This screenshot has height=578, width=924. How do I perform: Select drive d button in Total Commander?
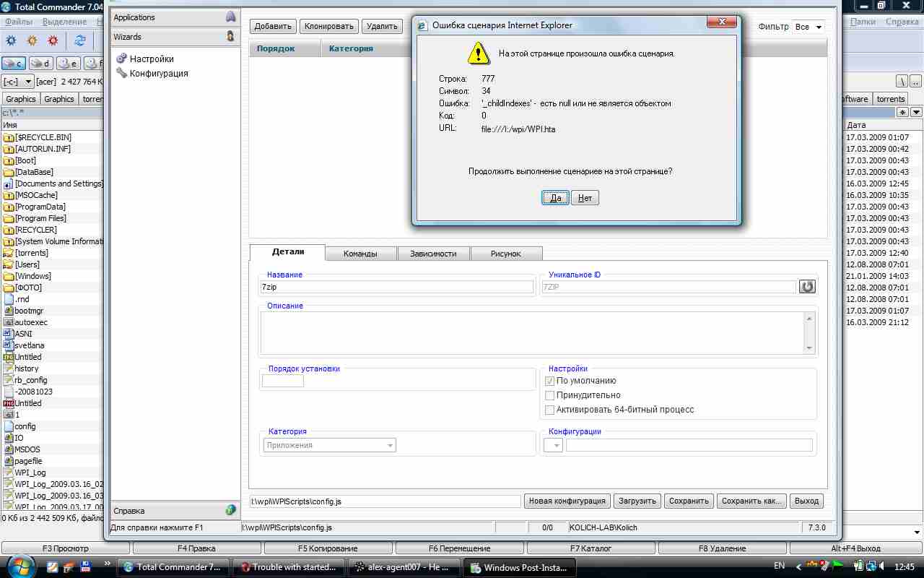40,64
